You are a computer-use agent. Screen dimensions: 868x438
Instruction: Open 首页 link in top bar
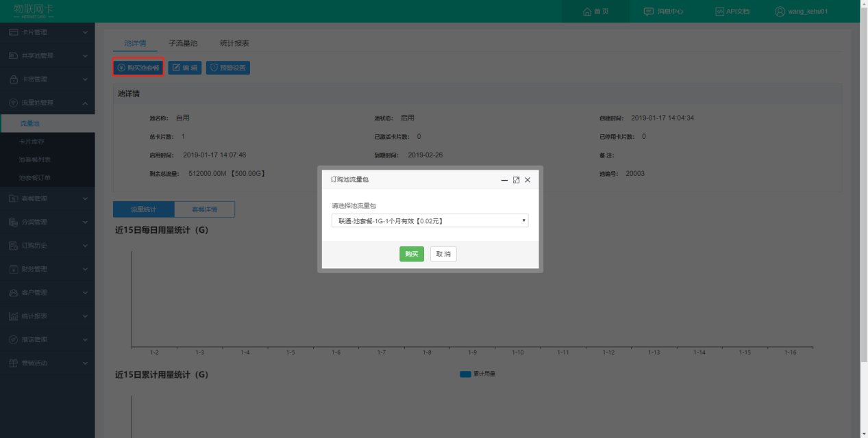tap(595, 12)
